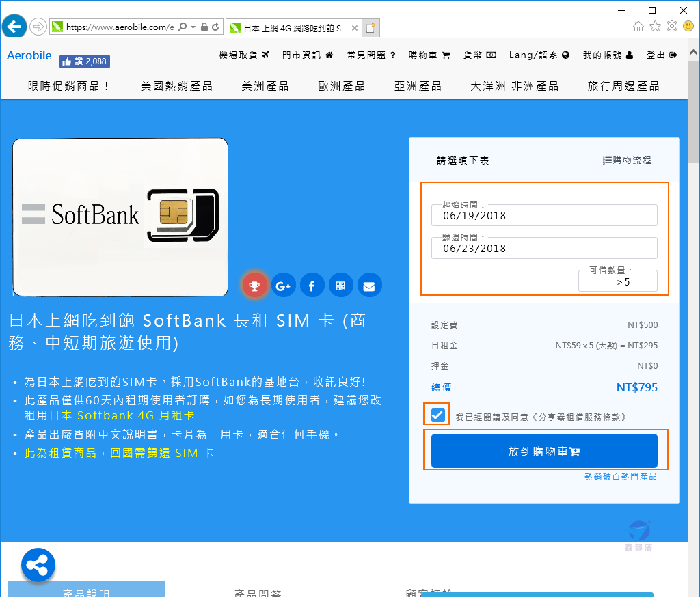Click the 設定費 NT$500 amount
Viewport: 700px width, 597px height.
tap(643, 325)
